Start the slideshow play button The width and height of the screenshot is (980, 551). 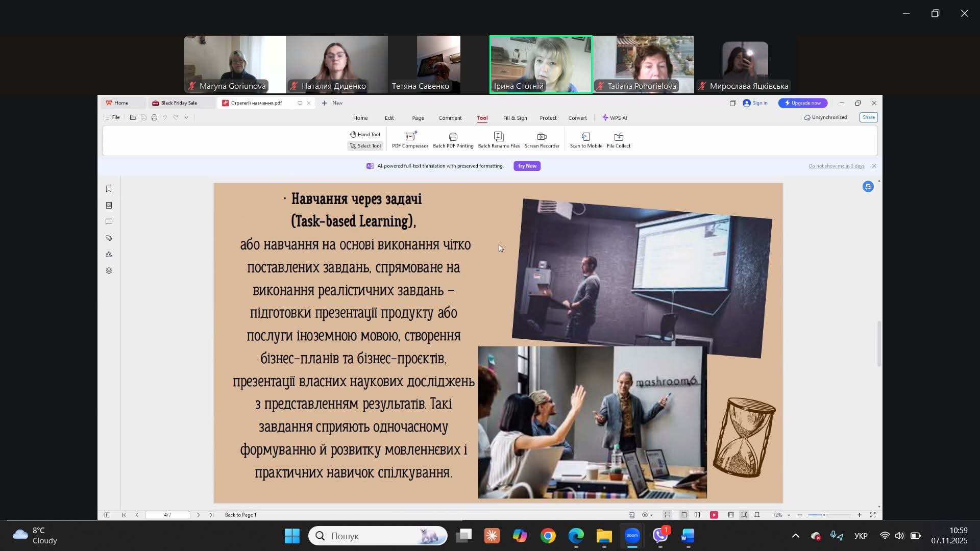(x=714, y=515)
